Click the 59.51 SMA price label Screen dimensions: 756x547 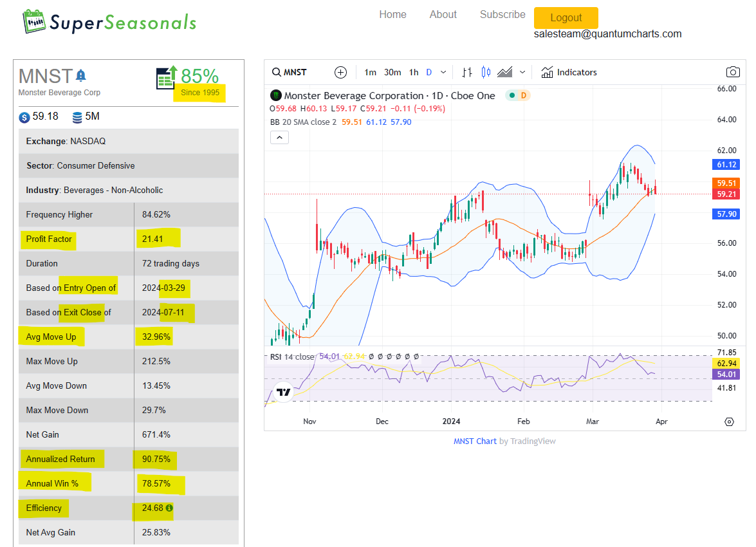726,183
